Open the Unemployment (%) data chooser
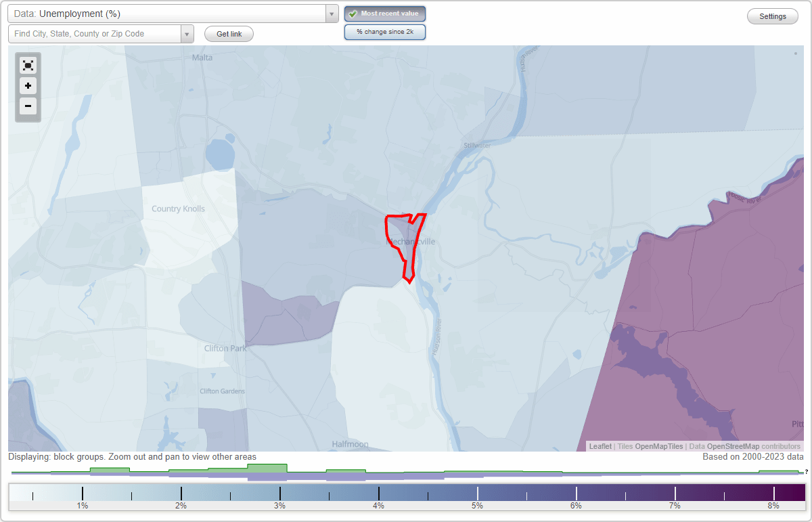 click(169, 14)
